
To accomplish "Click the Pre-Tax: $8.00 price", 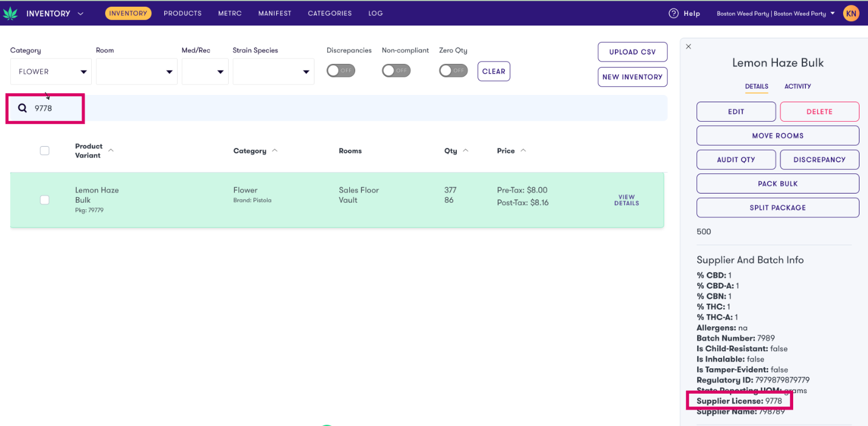I will point(522,190).
